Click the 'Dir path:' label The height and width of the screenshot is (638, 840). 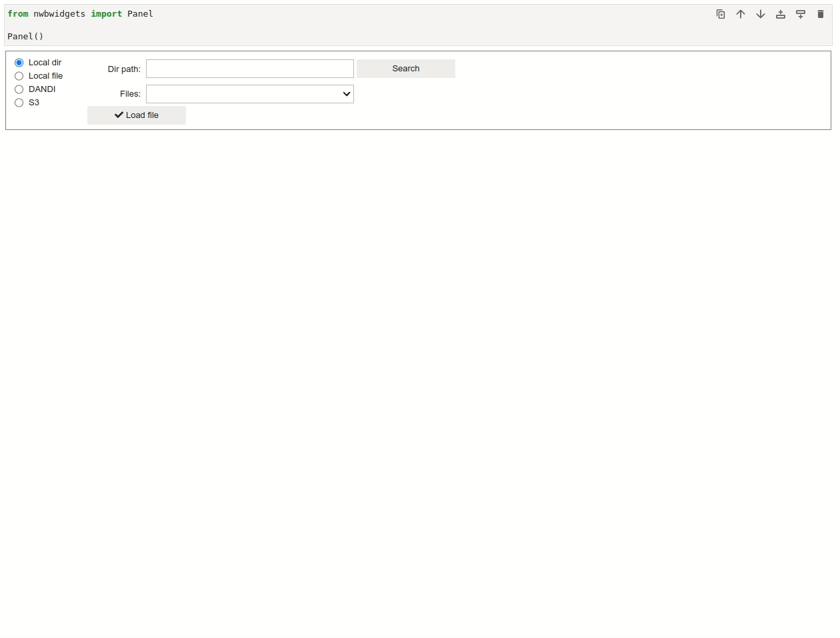click(x=124, y=69)
